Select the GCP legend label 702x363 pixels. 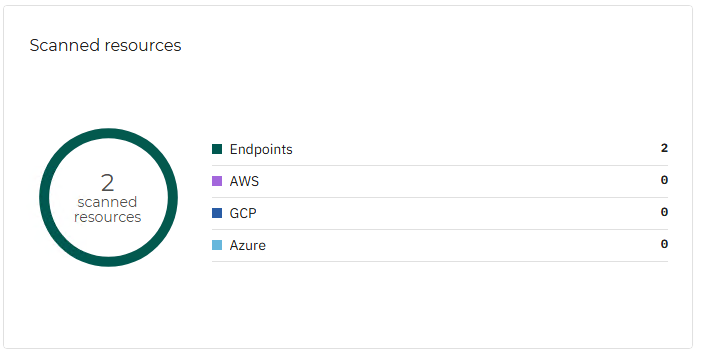coord(243,214)
